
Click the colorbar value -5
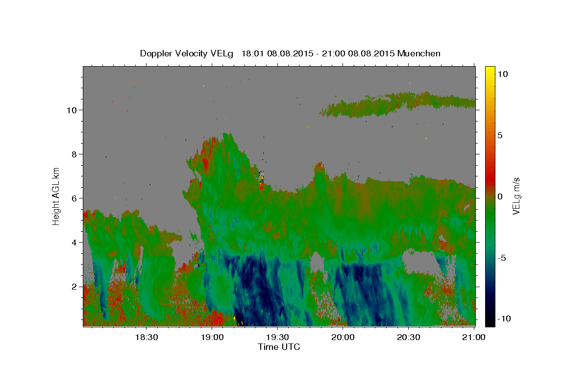[x=502, y=258]
